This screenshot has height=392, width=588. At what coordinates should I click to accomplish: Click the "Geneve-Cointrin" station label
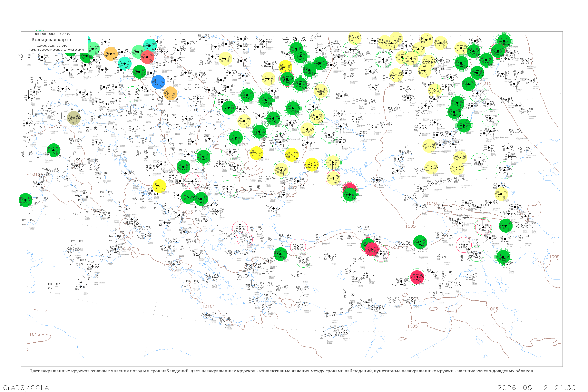click(x=41, y=122)
